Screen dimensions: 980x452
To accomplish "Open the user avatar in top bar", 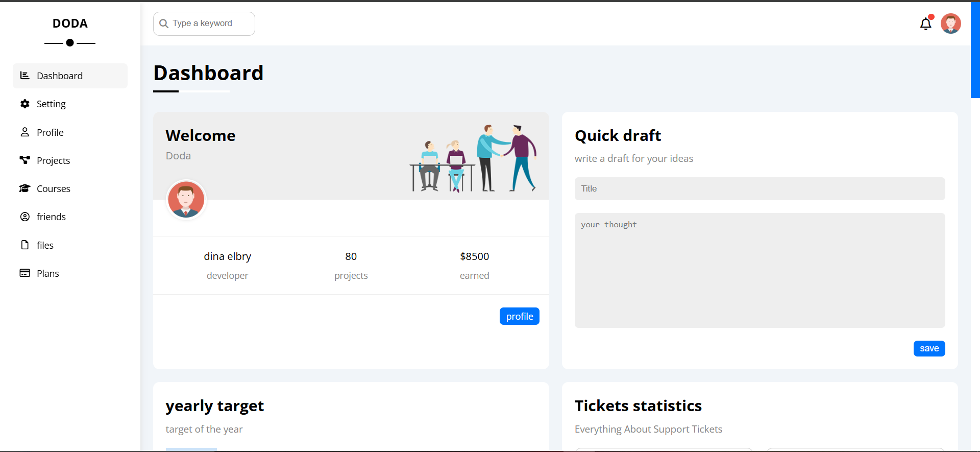I will pyautogui.click(x=950, y=23).
